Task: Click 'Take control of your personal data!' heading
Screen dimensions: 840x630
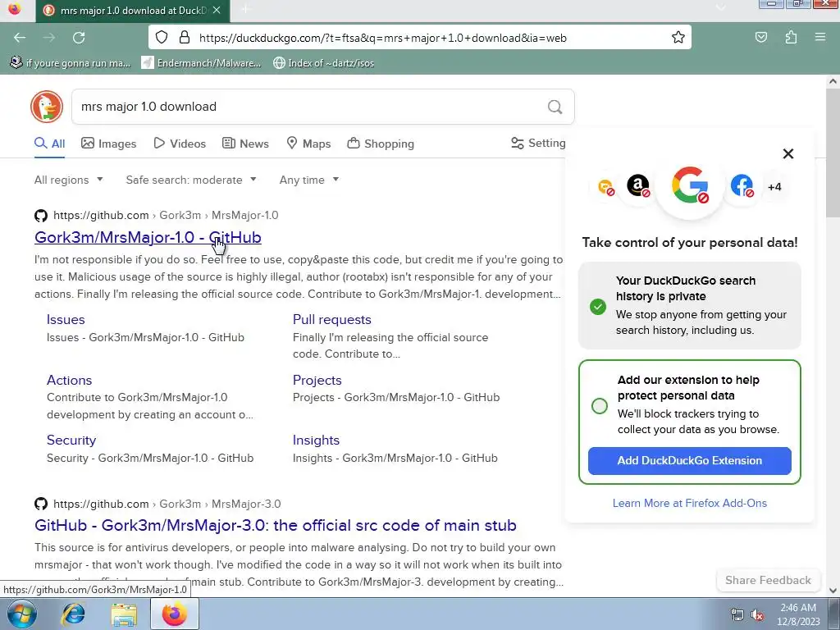Action: (689, 243)
